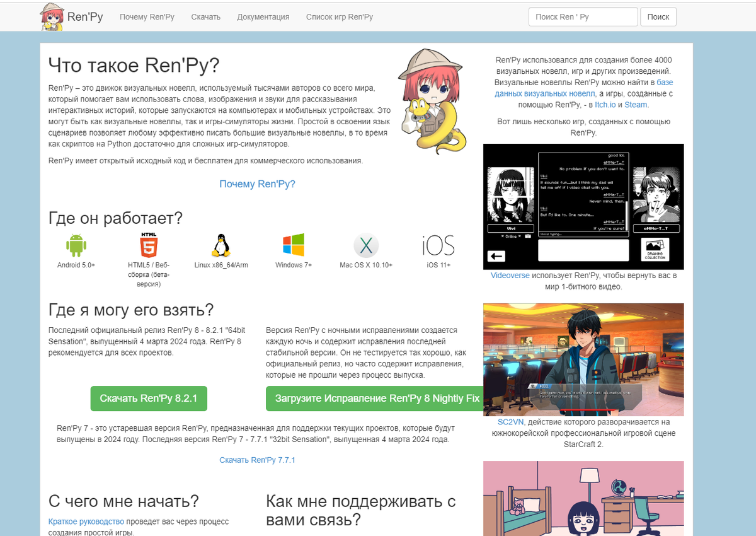The height and width of the screenshot is (536, 756).
Task: Click the Linux Tux penguin icon
Action: pos(220,245)
